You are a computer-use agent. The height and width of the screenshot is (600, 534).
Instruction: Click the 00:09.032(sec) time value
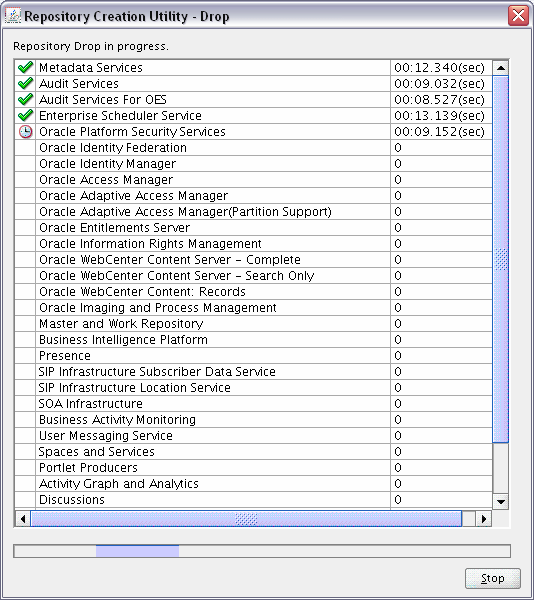(x=440, y=84)
